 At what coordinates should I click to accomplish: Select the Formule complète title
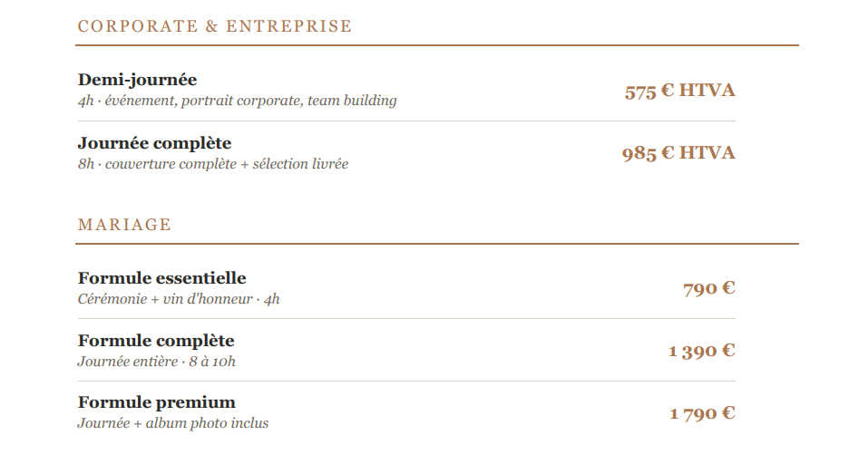point(156,341)
